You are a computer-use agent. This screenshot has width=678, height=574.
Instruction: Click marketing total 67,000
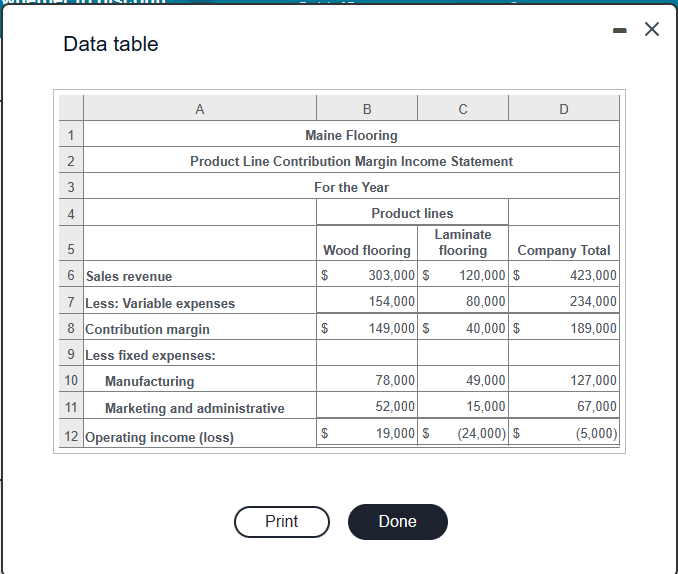(597, 406)
